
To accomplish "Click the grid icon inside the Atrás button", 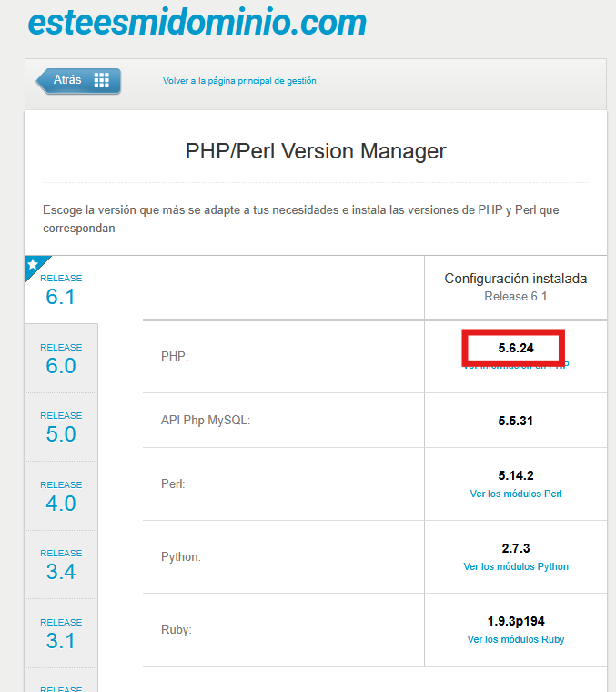I will [101, 80].
